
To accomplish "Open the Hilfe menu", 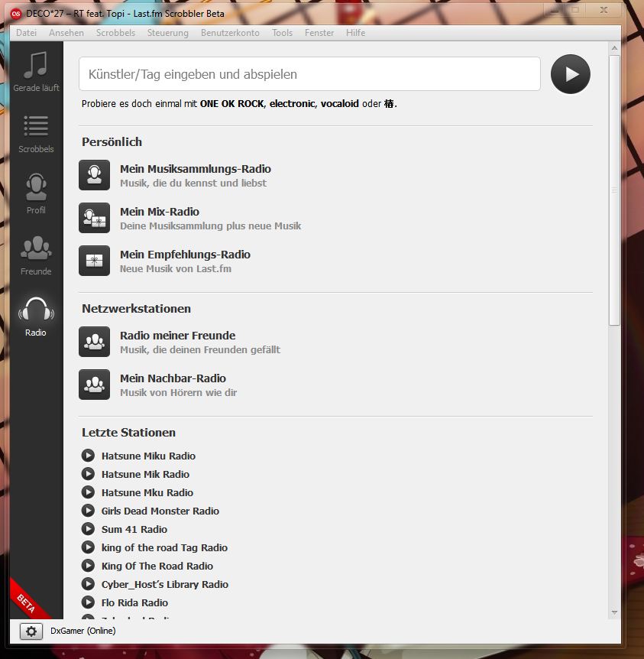I will tap(355, 33).
